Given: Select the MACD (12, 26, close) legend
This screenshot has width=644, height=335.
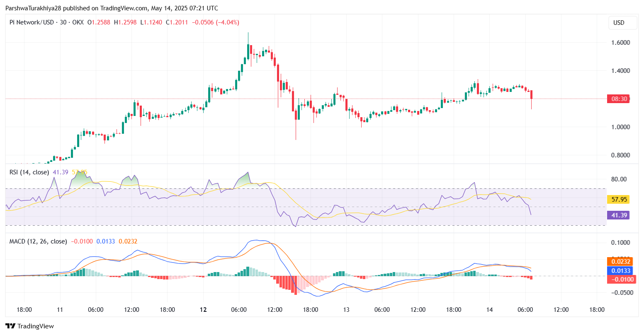Looking at the screenshot, I should [38, 241].
